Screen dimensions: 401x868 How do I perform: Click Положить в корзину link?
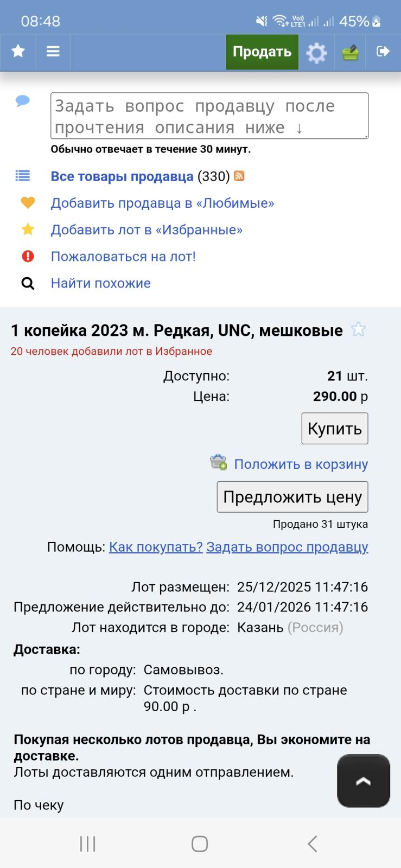301,464
